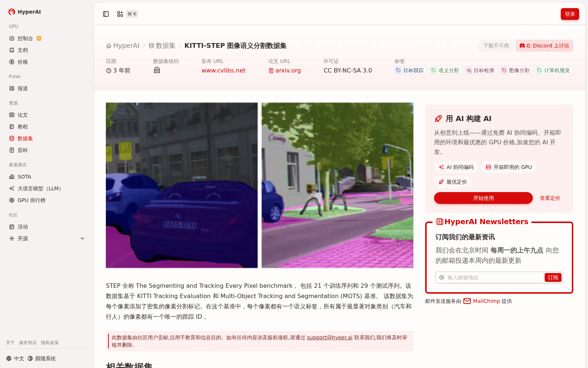The image size is (588, 368).
Task: Change language via 中文 selector
Action: (x=15, y=358)
